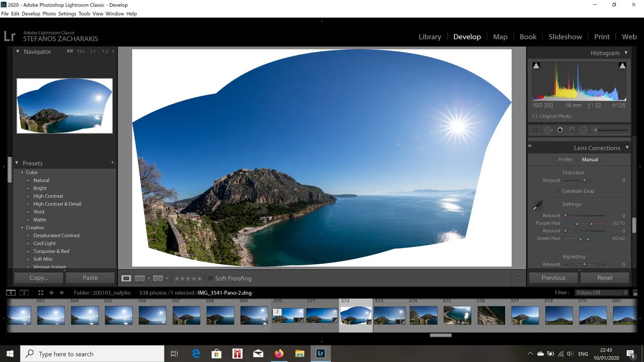644x362 pixels.
Task: Open Firefox from taskbar
Action: (x=279, y=353)
